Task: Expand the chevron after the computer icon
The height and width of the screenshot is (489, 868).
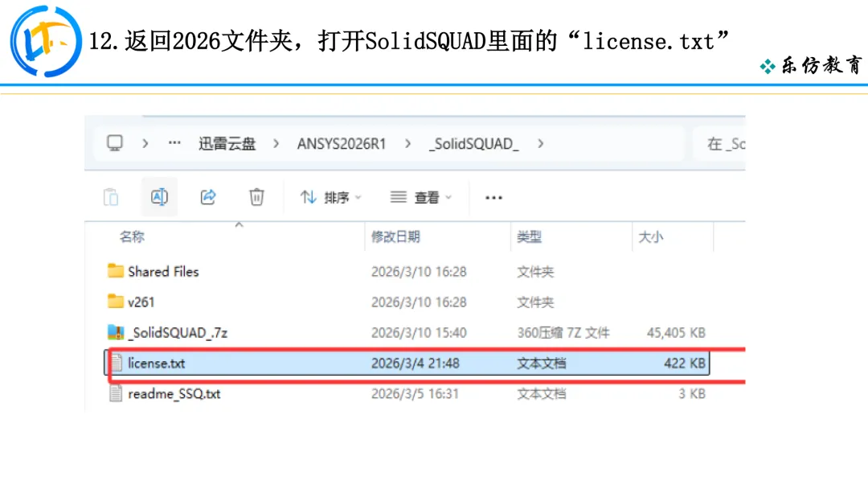Action: click(145, 143)
